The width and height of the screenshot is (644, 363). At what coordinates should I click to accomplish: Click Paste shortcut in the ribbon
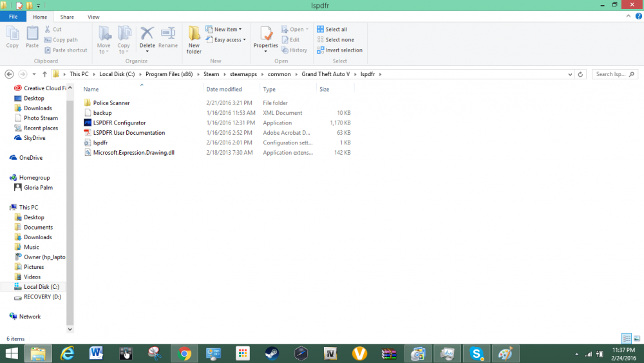(66, 50)
